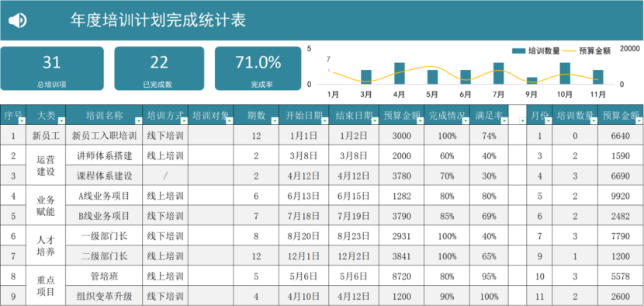644x306 pixels.
Task: Select the 新员工入职培训 cell
Action: [x=104, y=136]
